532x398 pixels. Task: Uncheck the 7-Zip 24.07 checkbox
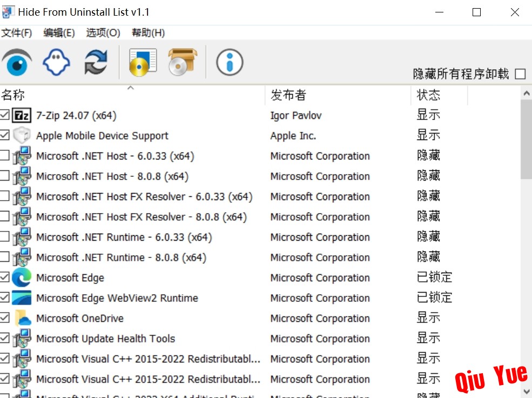[x=4, y=115]
